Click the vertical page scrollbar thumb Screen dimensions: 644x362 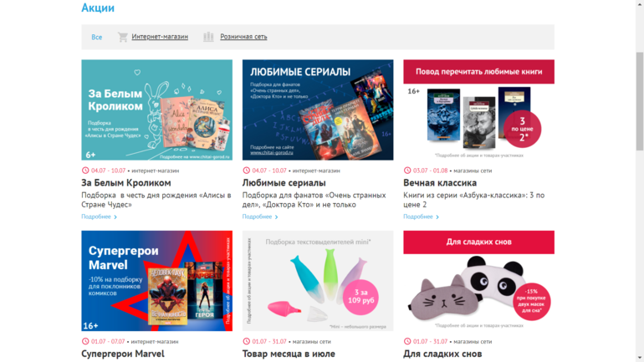(x=640, y=101)
